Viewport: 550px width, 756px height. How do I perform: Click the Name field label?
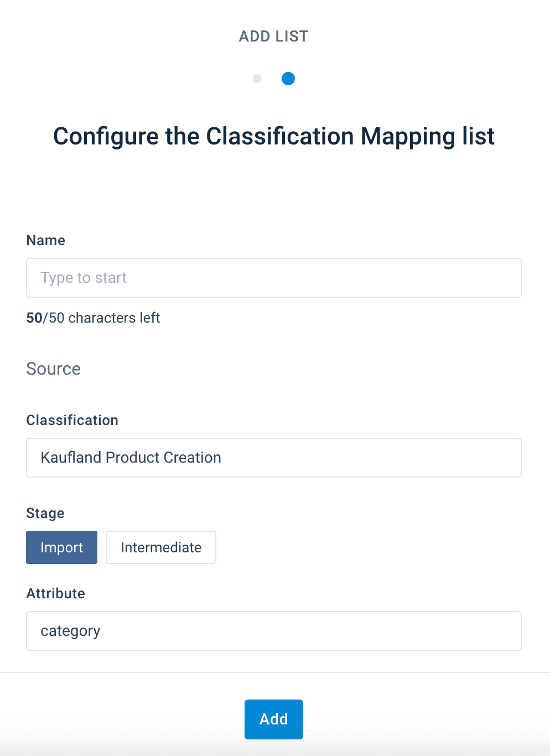coord(46,240)
